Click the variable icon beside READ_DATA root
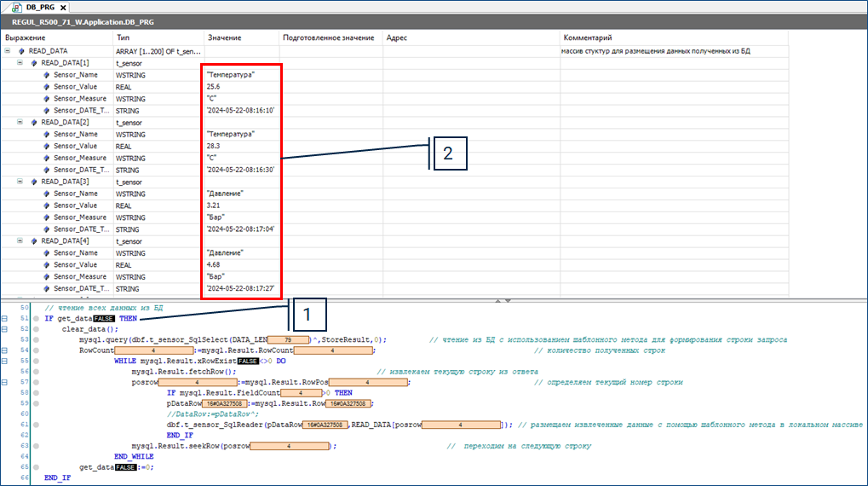Viewport: 868px width, 486px height. point(21,51)
